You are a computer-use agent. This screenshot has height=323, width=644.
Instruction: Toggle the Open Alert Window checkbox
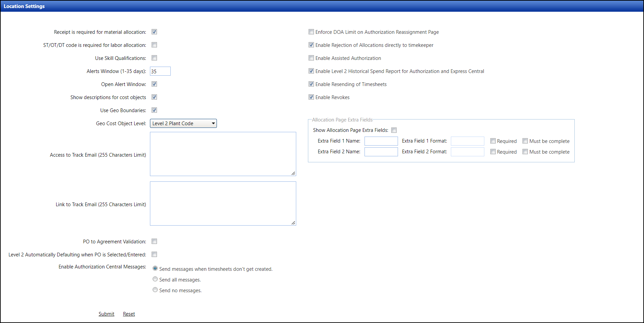pyautogui.click(x=154, y=84)
